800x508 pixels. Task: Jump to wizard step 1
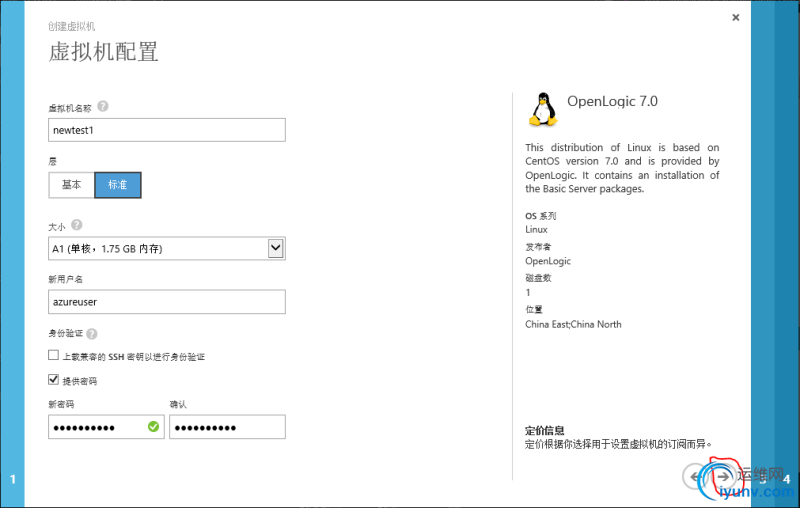point(12,479)
